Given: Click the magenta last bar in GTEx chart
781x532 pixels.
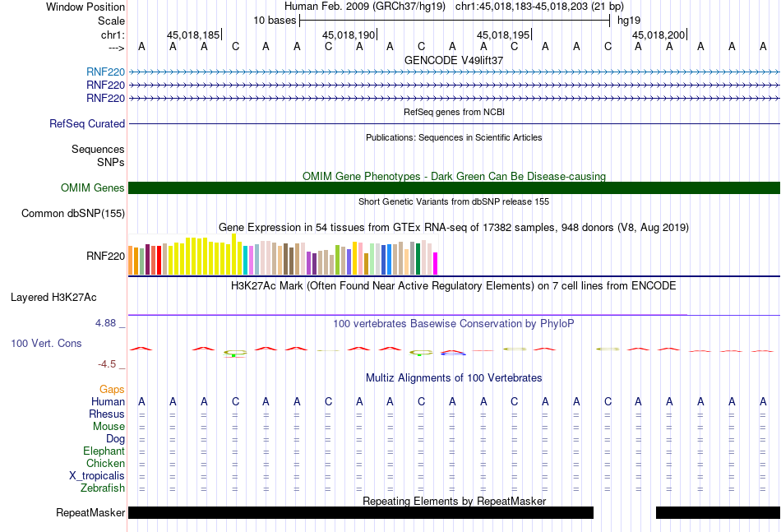Looking at the screenshot, I should [436, 263].
